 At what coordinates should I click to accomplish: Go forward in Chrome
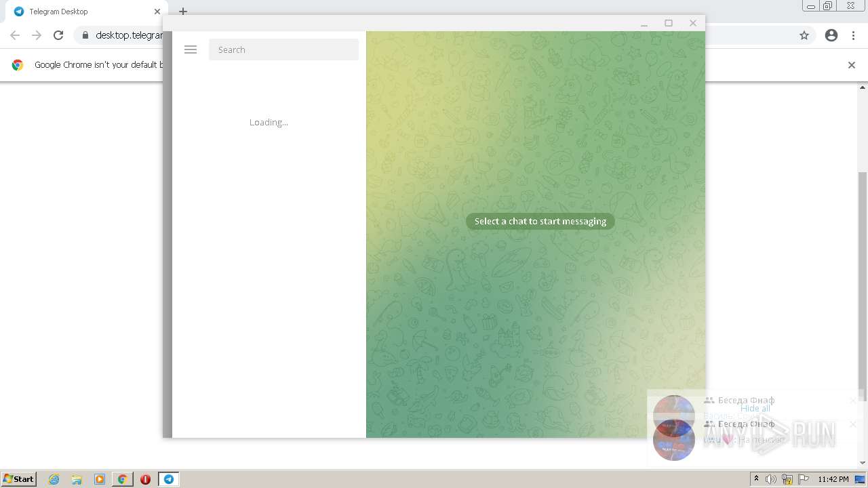click(x=37, y=35)
